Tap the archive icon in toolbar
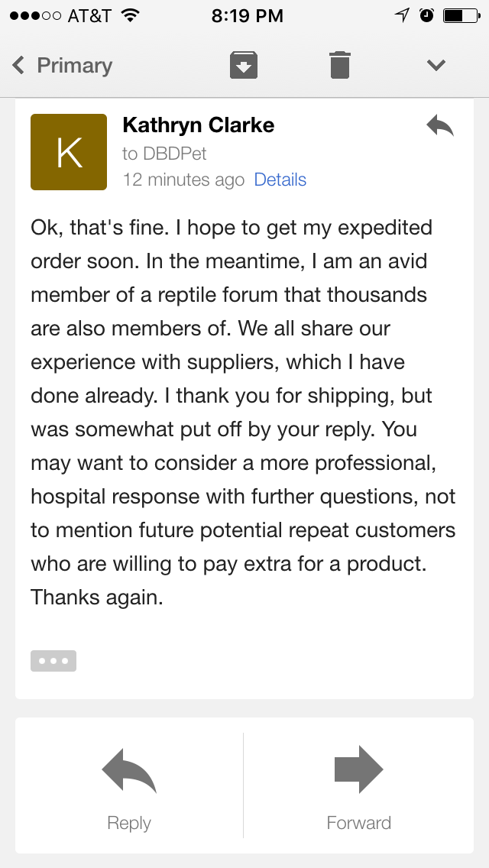 coord(244,65)
